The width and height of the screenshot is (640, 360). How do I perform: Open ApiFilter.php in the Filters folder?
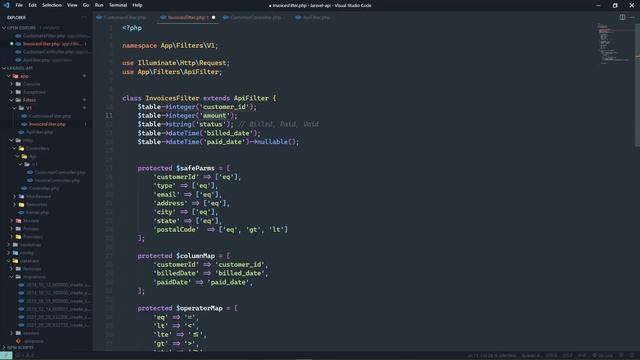(x=46, y=132)
